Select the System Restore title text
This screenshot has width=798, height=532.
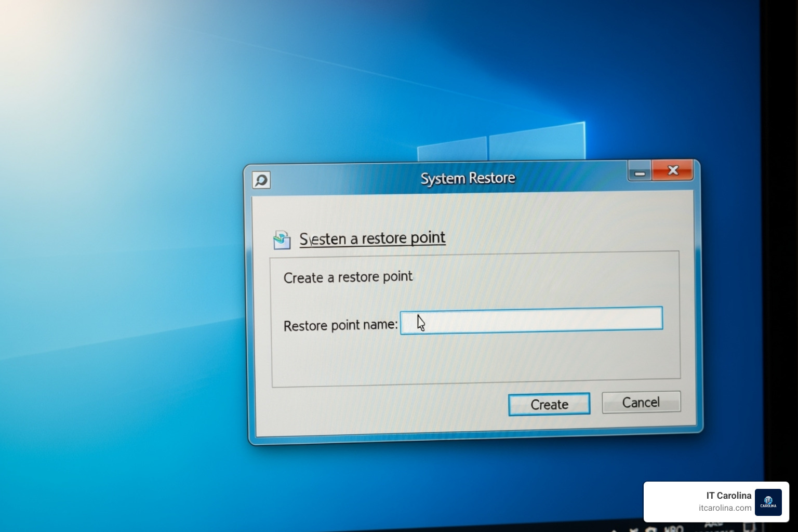click(468, 178)
